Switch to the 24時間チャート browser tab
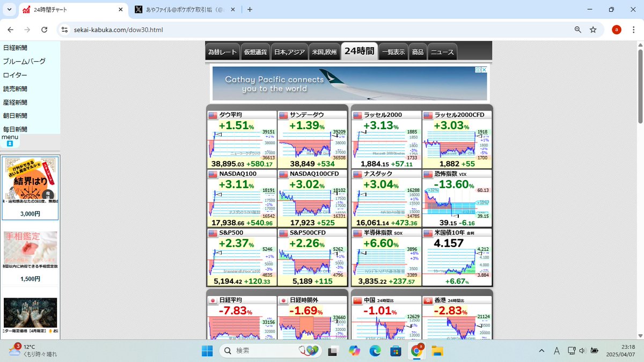 [72, 10]
